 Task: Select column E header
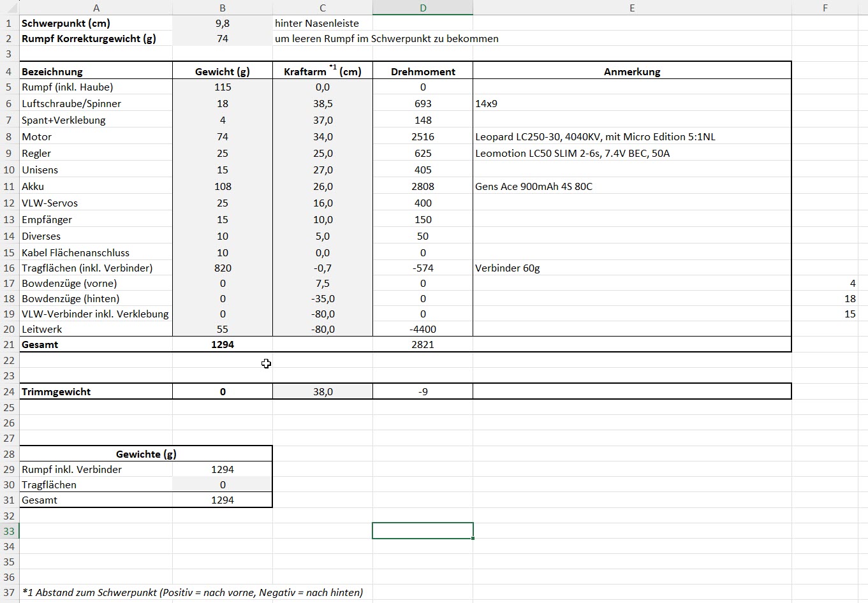pyautogui.click(x=632, y=8)
